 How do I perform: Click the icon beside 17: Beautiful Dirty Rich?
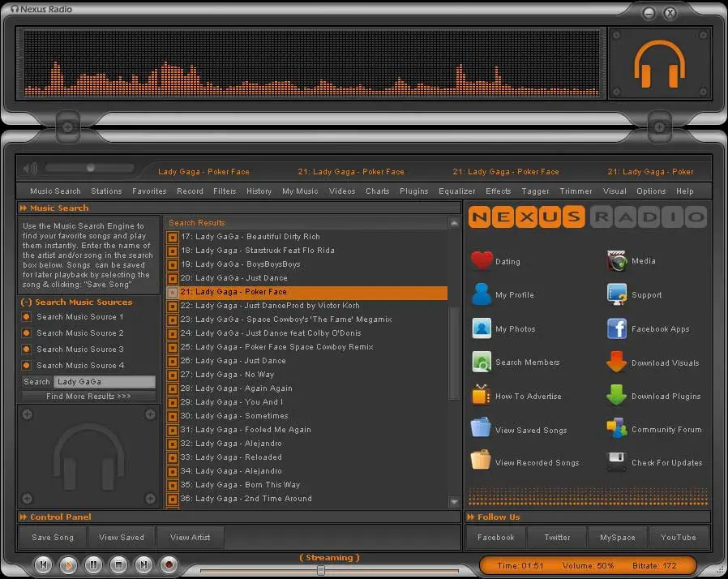point(173,238)
